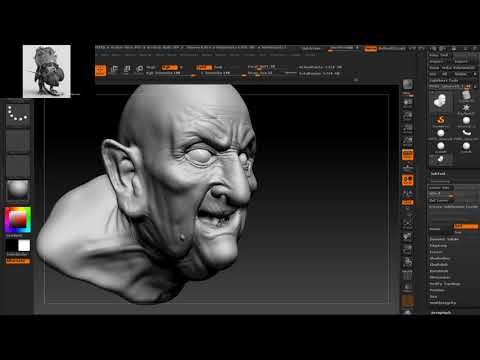The height and width of the screenshot is (360, 480).
Task: Select the orange SimpleBrush S tool
Action: pyautogui.click(x=441, y=120)
